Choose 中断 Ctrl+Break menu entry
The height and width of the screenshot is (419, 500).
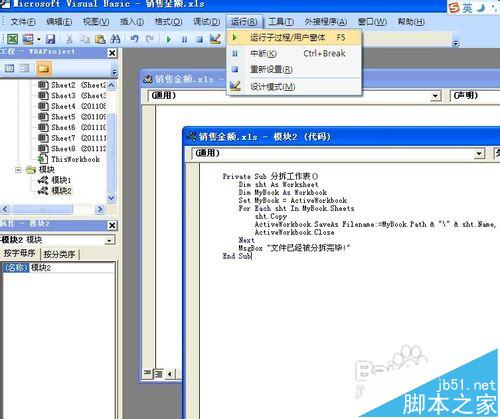294,53
